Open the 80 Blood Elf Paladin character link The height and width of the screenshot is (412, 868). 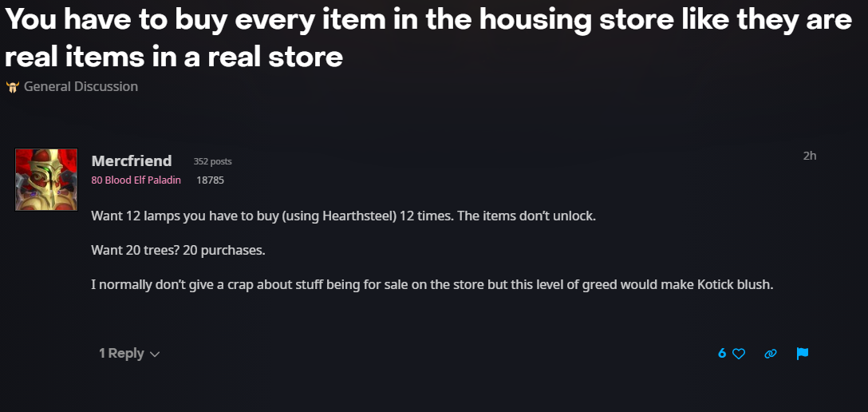[x=136, y=180]
